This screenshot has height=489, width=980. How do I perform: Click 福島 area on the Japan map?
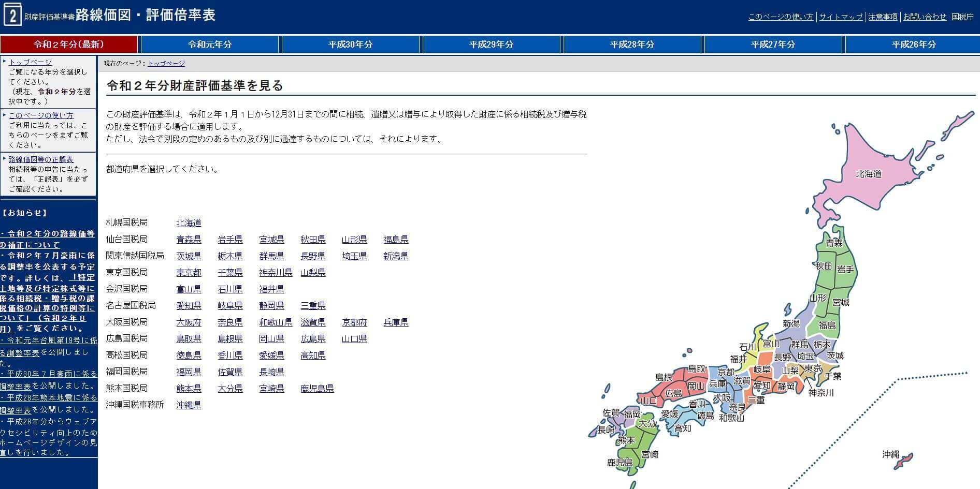pos(827,325)
